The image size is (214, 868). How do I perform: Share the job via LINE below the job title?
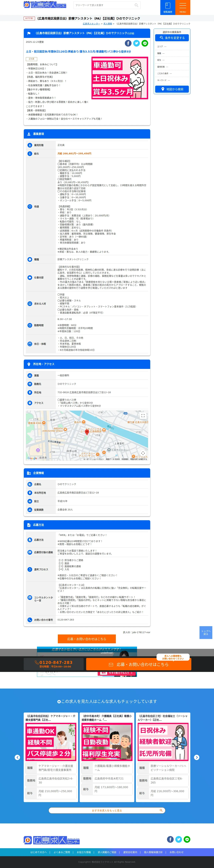coord(145,43)
